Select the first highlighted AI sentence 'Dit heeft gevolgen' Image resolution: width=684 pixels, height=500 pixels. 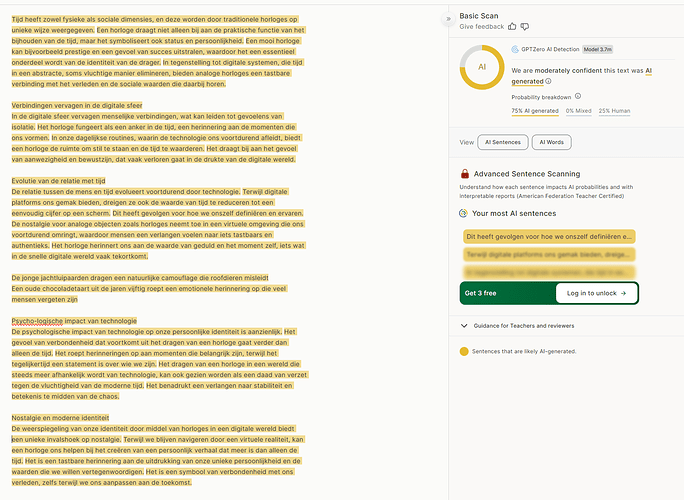[548, 237]
